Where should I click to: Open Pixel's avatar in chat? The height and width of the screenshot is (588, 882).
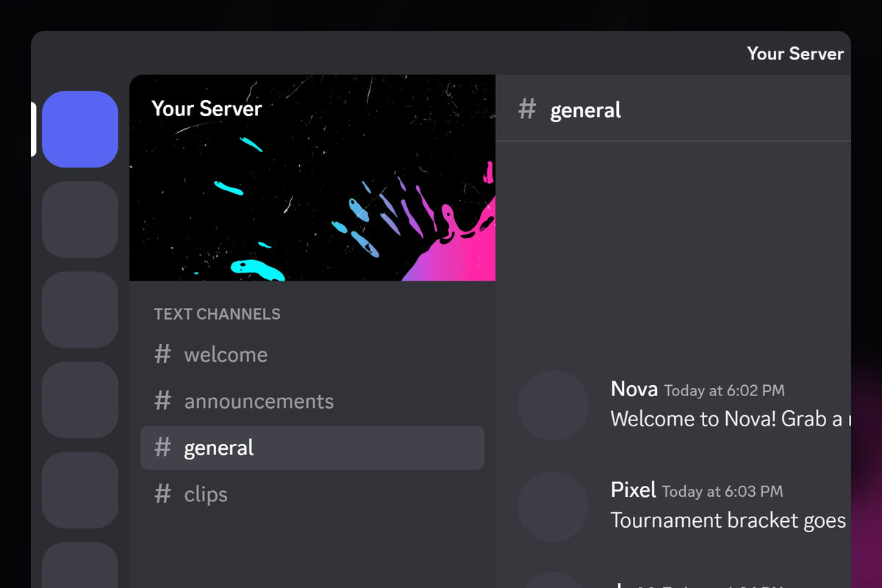tap(553, 507)
